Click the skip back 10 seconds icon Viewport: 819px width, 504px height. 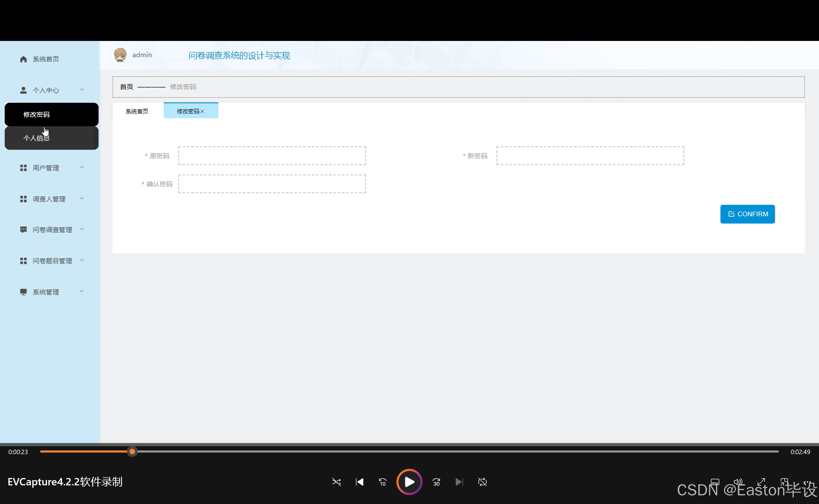click(382, 482)
